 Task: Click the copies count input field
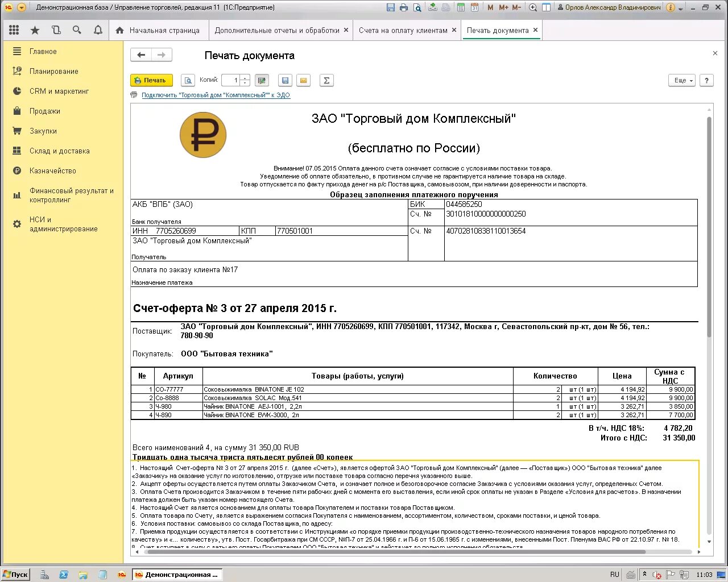pos(231,80)
